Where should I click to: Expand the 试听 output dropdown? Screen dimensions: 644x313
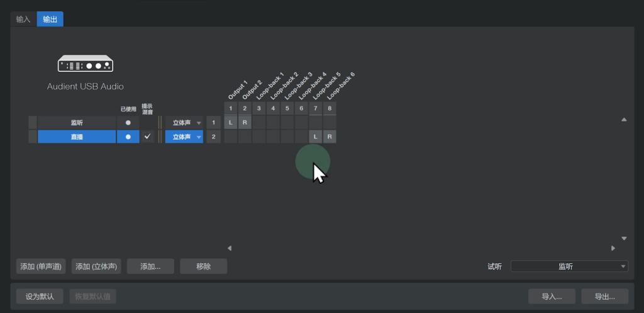569,266
